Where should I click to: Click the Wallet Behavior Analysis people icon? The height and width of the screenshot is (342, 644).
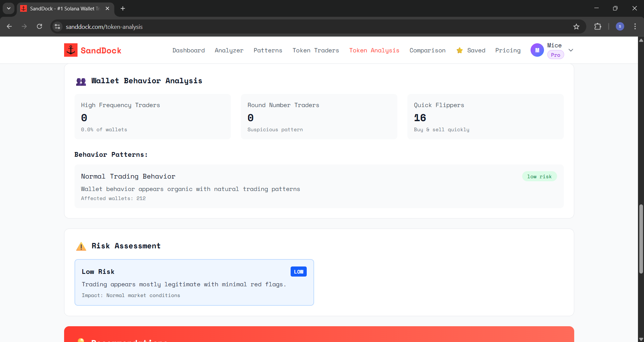(81, 82)
